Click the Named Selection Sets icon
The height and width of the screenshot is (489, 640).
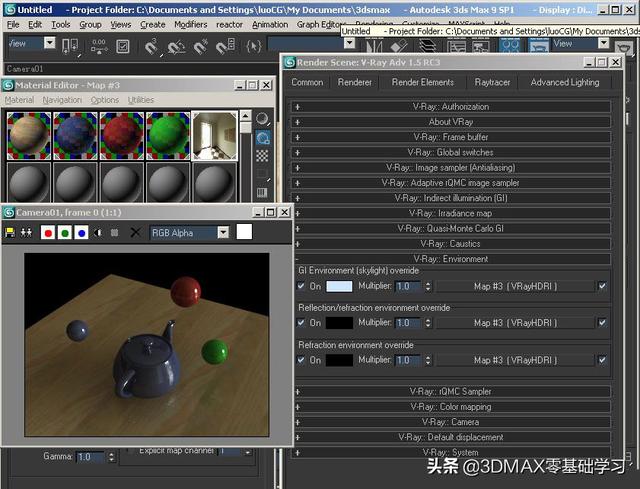pos(253,46)
